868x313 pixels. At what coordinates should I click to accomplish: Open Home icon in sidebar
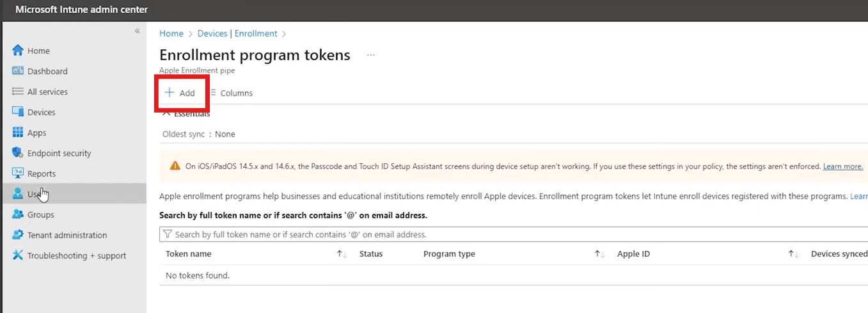pos(17,51)
